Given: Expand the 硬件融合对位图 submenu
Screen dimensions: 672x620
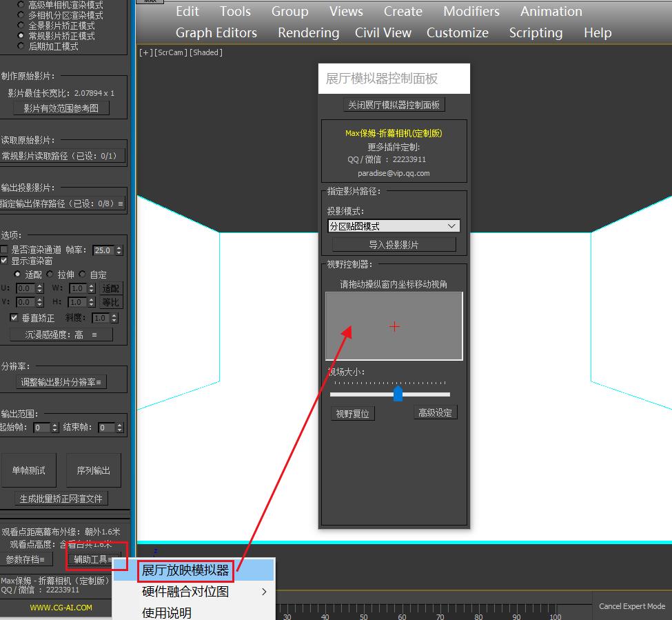Looking at the screenshot, I should pyautogui.click(x=204, y=592).
